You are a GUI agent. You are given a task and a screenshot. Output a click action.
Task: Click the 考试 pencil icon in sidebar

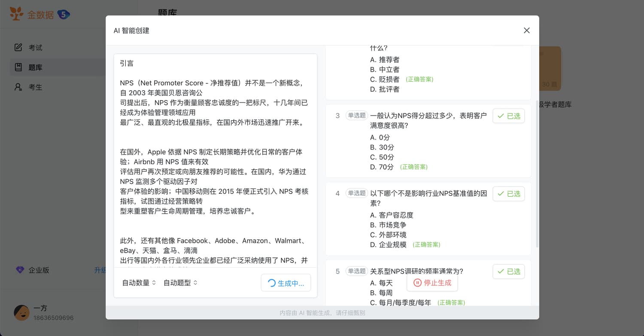tap(18, 47)
